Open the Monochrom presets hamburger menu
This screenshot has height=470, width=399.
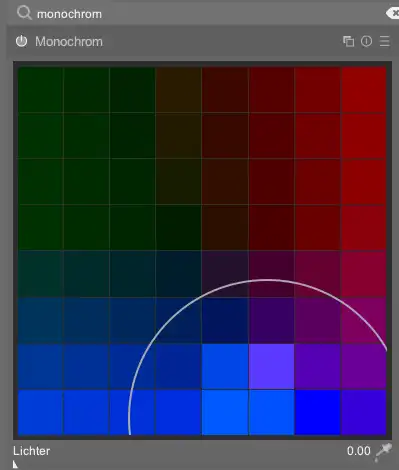(x=385, y=41)
